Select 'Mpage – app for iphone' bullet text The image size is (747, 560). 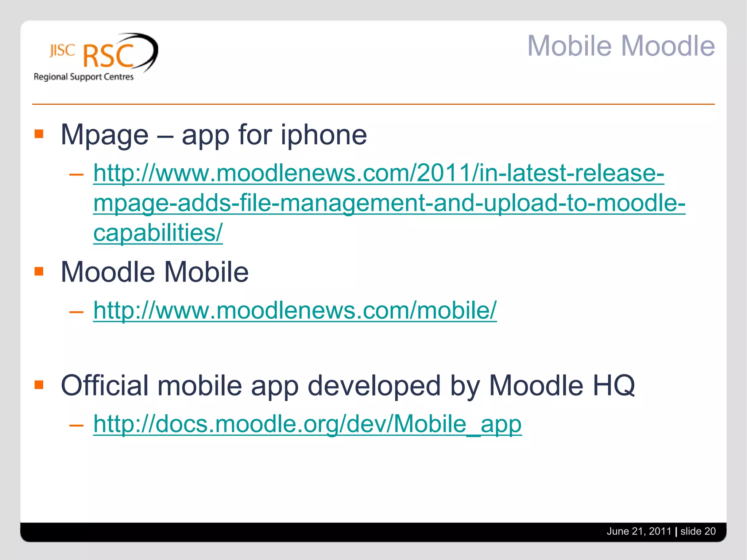[214, 135]
